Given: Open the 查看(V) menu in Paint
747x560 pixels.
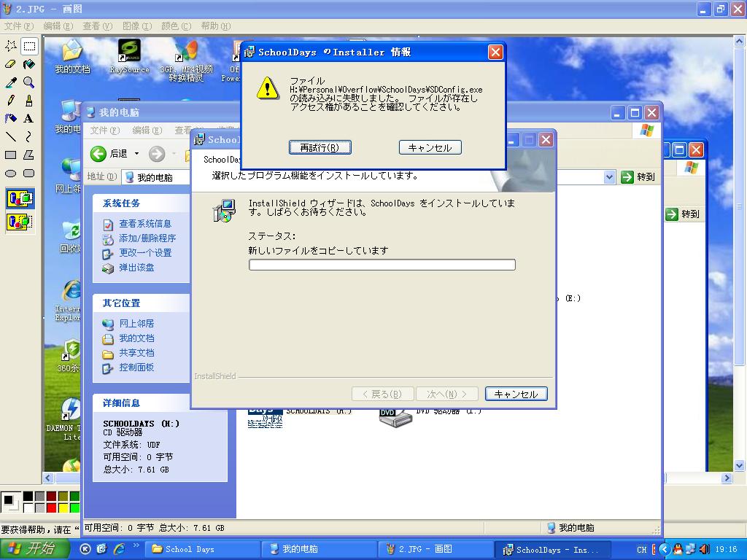Looking at the screenshot, I should coord(98,26).
